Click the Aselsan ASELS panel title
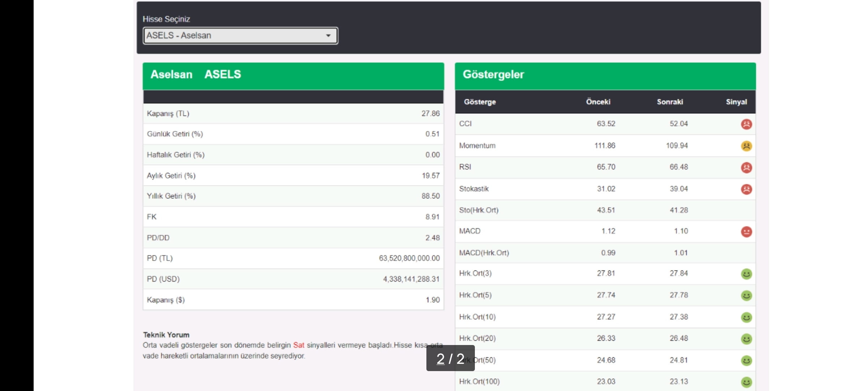This screenshot has width=868, height=391. 196,74
